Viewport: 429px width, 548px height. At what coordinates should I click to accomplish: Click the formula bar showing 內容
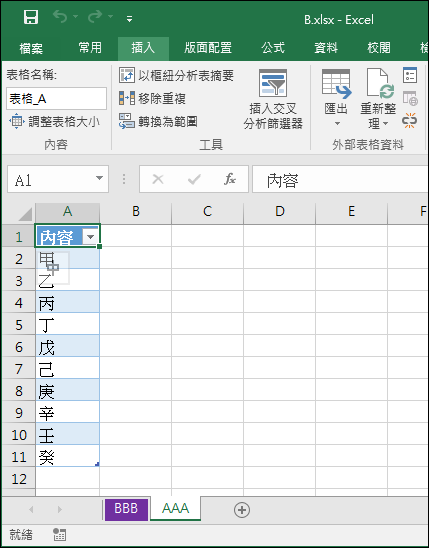[341, 179]
